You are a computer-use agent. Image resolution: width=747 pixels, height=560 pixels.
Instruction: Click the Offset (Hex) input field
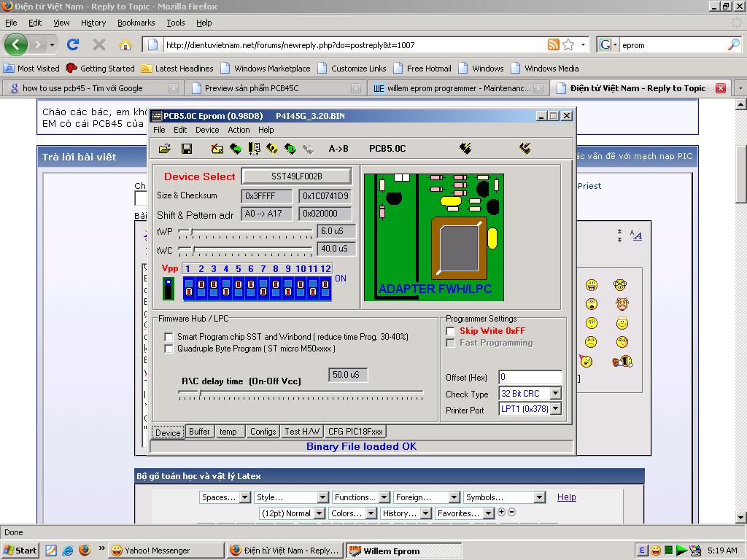click(530, 377)
